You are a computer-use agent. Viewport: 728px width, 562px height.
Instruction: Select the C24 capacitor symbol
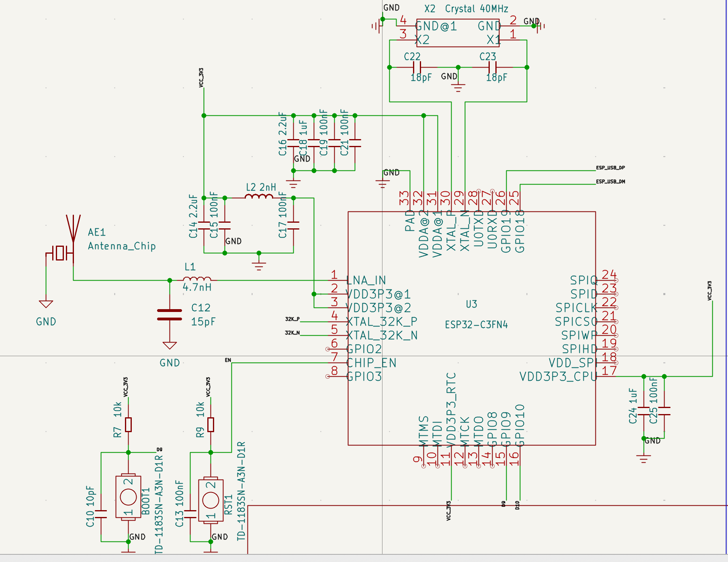pos(644,411)
